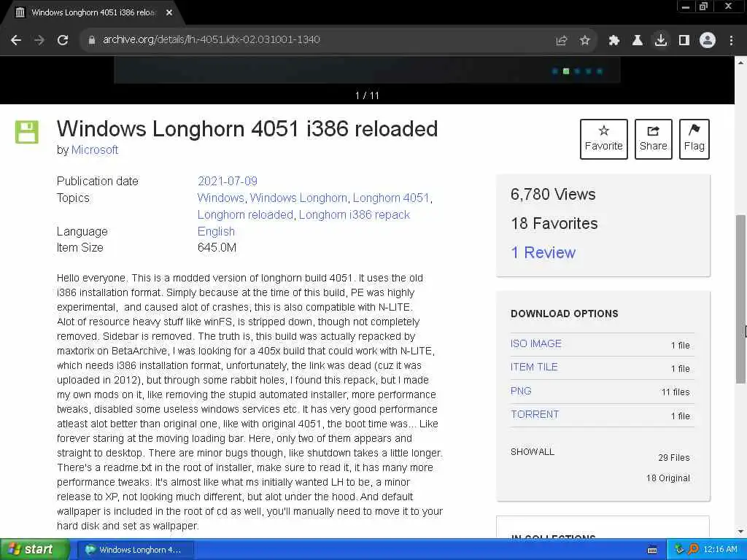Open the Chrome three-dot menu

(x=731, y=40)
